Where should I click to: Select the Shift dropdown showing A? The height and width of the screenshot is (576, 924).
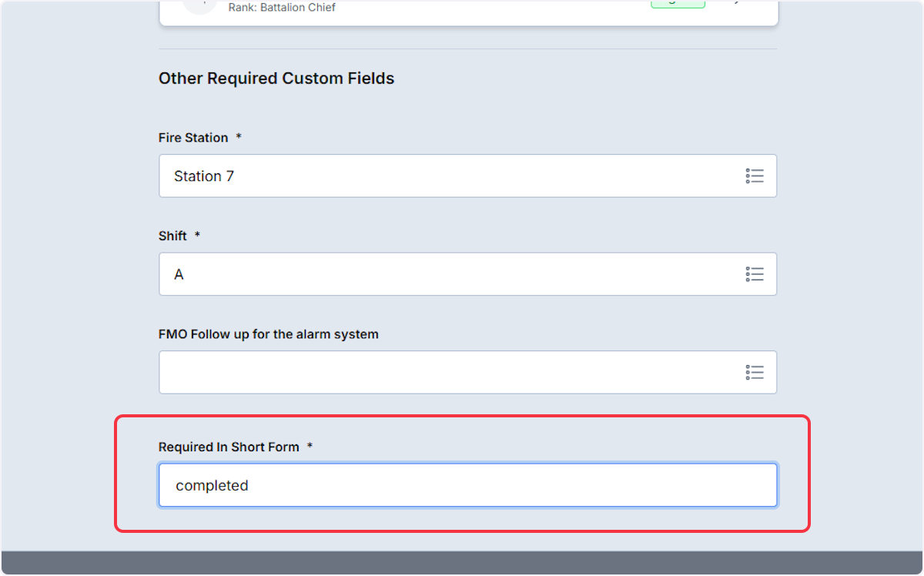467,274
